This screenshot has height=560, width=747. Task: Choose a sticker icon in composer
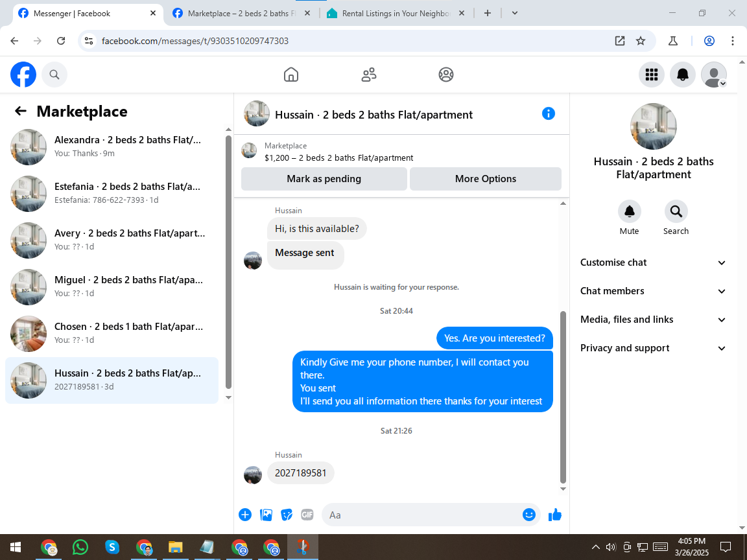pos(287,515)
